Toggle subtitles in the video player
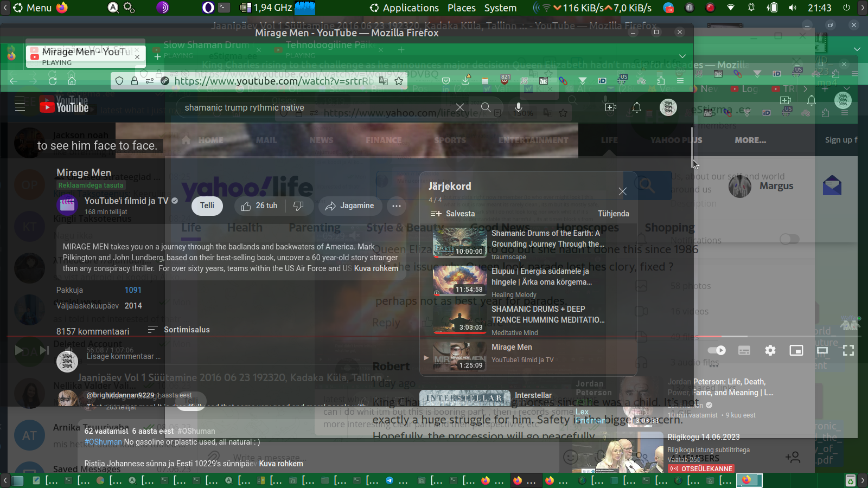The width and height of the screenshot is (868, 488). coord(744,350)
